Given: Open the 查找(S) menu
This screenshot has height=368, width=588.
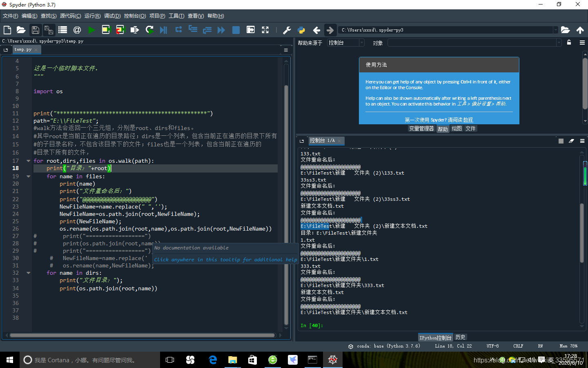Looking at the screenshot, I should [49, 16].
